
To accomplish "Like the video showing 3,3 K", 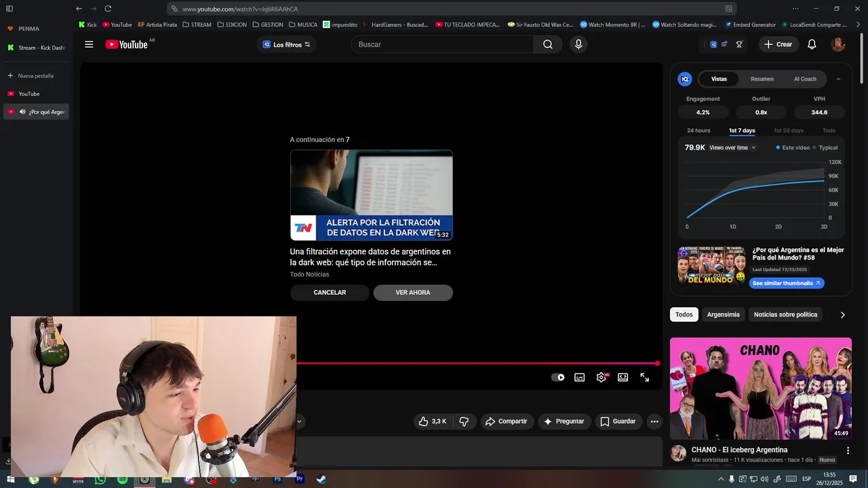I will (x=432, y=422).
